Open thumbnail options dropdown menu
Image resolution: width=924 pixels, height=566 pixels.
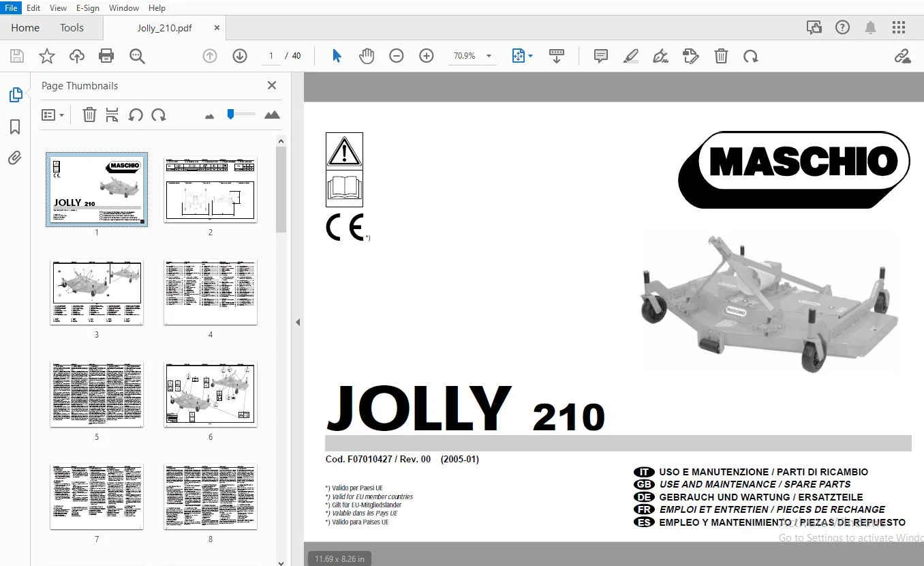pyautogui.click(x=52, y=115)
